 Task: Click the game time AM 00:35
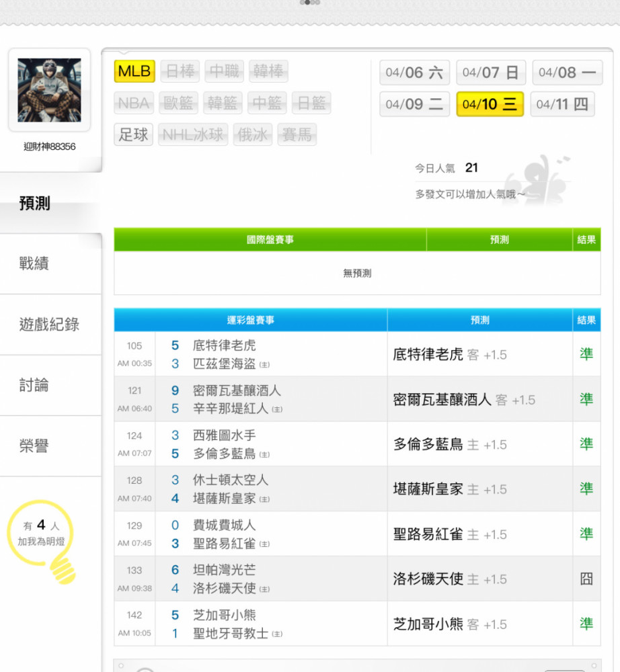[x=134, y=364]
